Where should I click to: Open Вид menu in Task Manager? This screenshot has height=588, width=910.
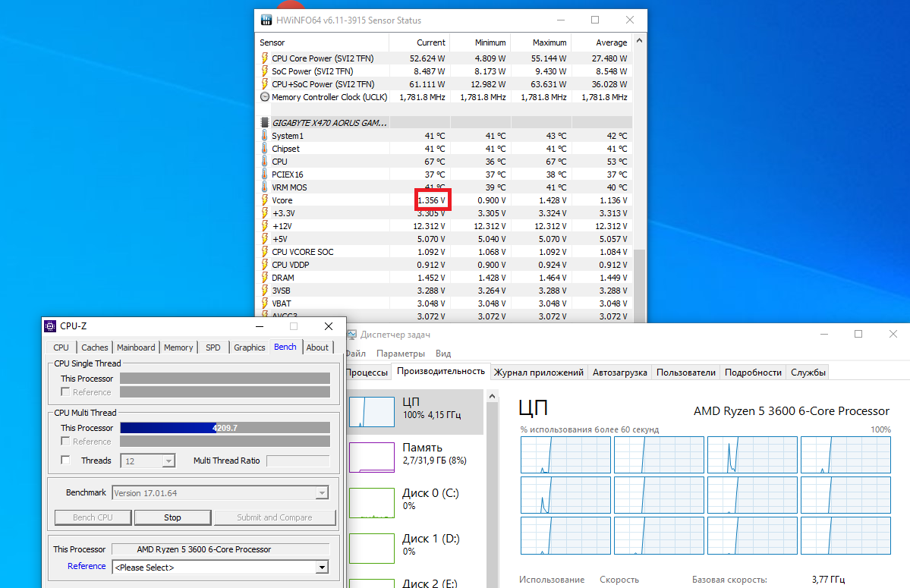pyautogui.click(x=442, y=353)
